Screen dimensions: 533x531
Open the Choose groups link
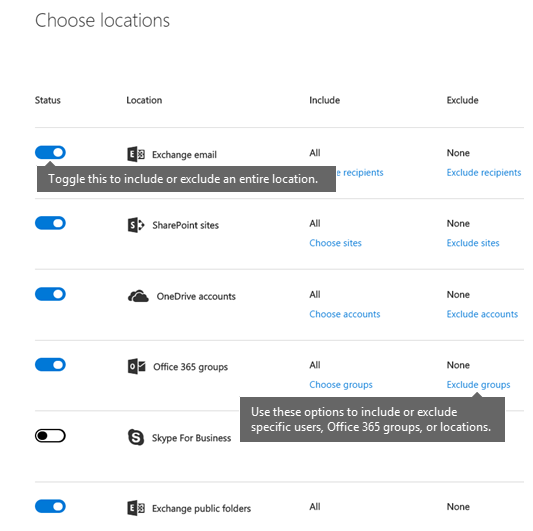click(341, 385)
